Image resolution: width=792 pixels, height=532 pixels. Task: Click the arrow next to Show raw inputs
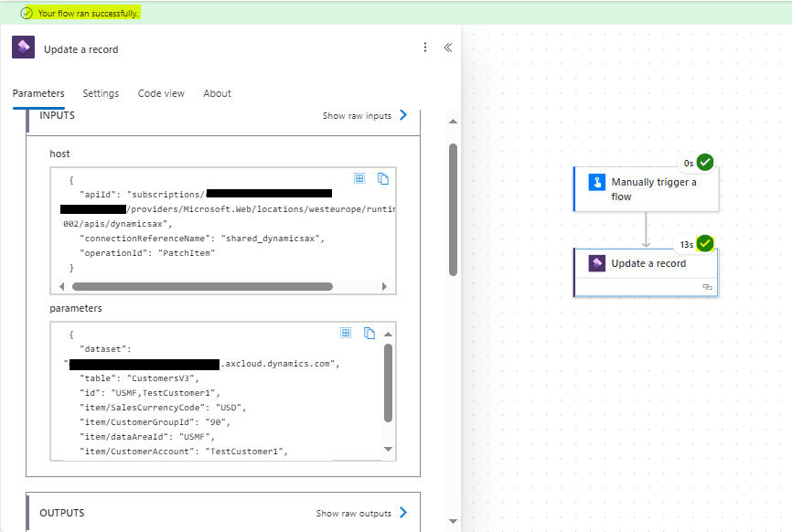(403, 115)
